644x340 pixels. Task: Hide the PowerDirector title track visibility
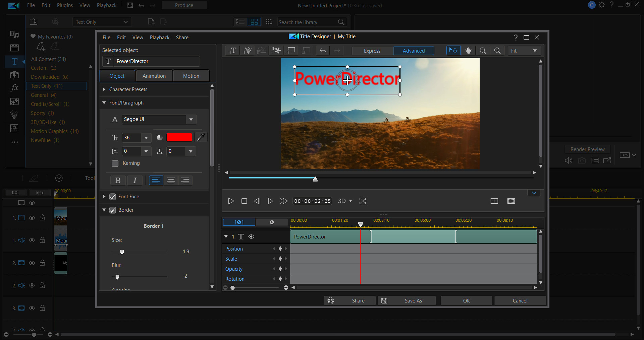tap(251, 236)
